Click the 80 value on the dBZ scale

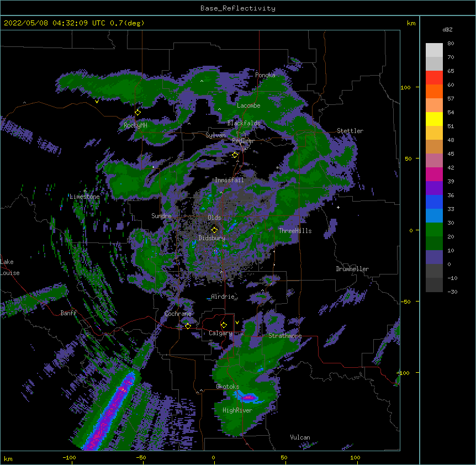[451, 44]
